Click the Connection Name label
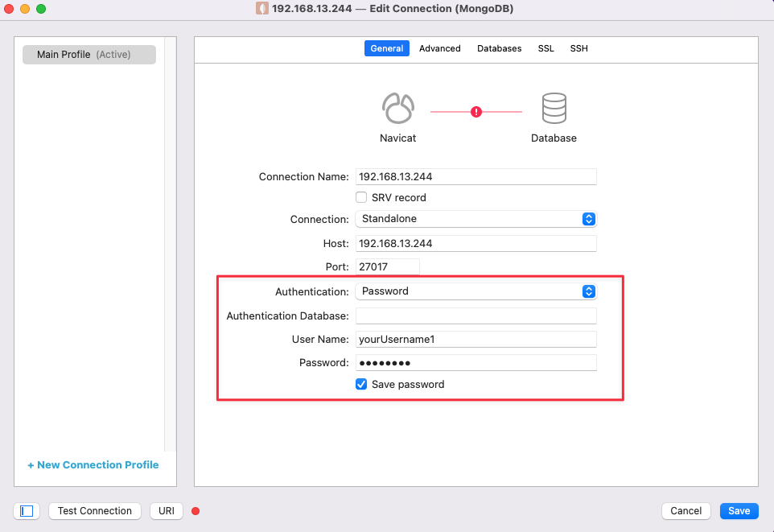 [303, 176]
